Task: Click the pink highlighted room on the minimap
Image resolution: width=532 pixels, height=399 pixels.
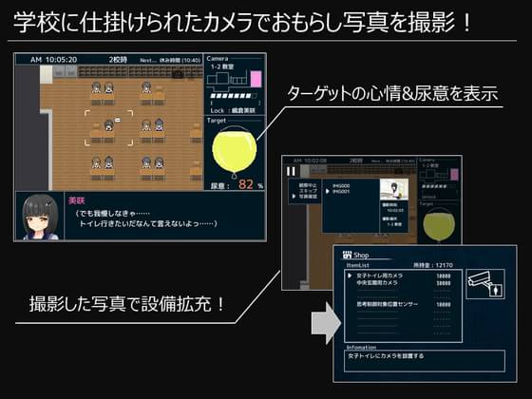Action: coord(256,79)
